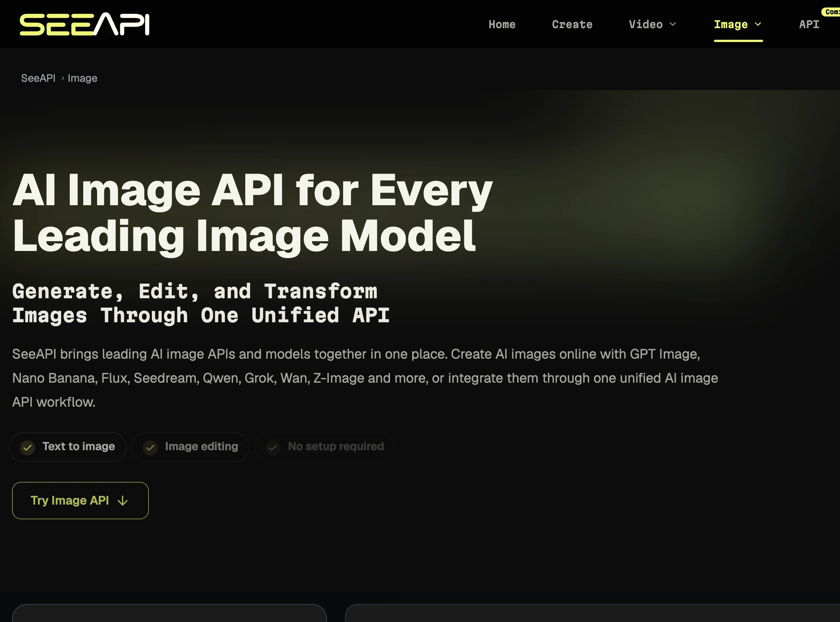Select the No setup required pill
840x622 pixels.
[x=325, y=447]
